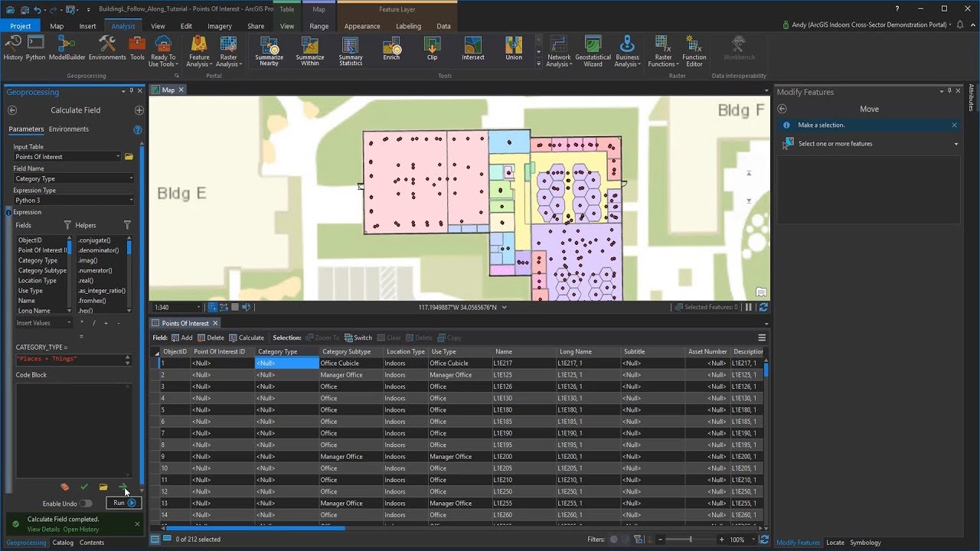This screenshot has height=551, width=980.
Task: Open geoprocessing Environments from the ribbon
Action: pos(107,48)
